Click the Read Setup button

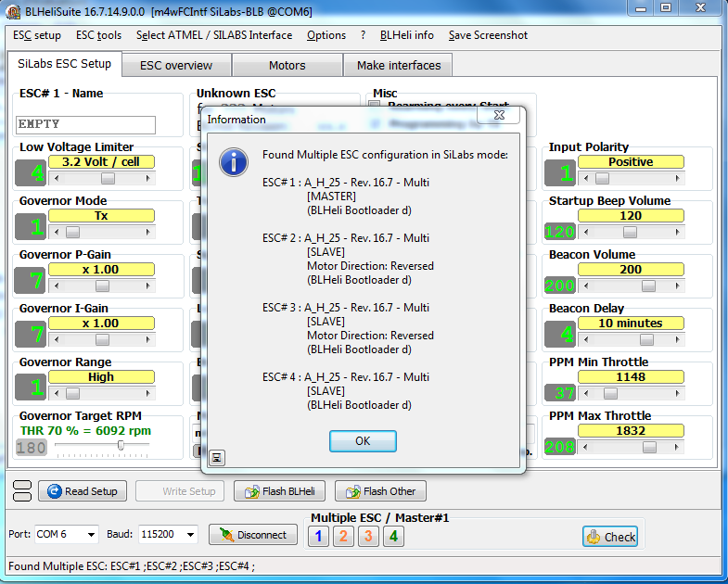tap(83, 490)
